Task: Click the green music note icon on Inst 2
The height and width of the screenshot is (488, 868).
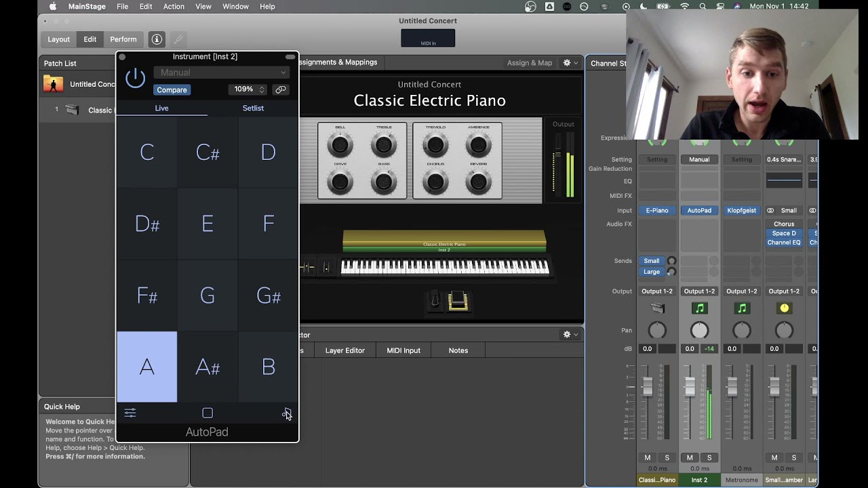Action: [x=699, y=308]
